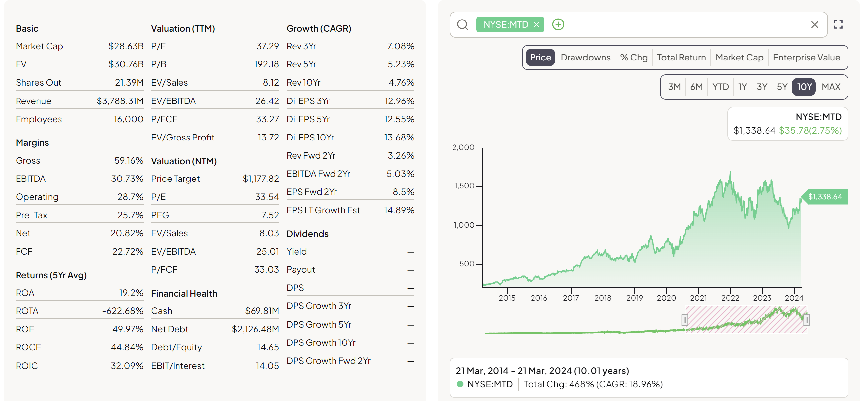Clear the search bar with X icon

pyautogui.click(x=814, y=24)
